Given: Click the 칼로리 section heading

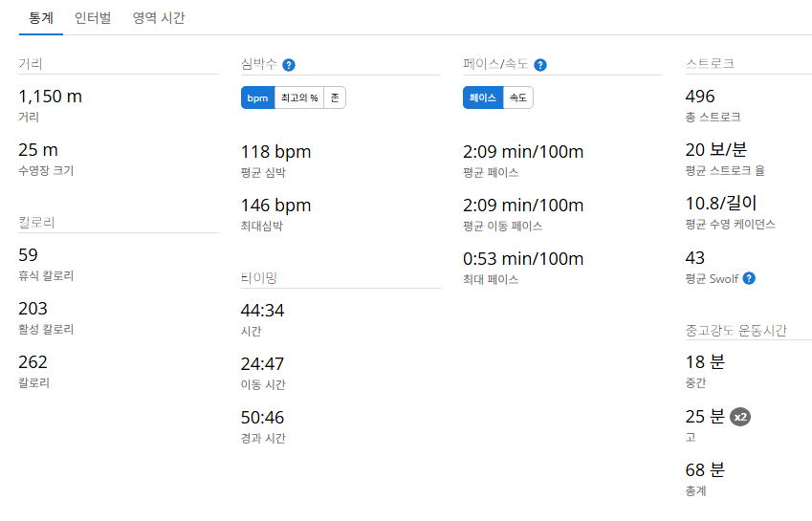Looking at the screenshot, I should tap(36, 223).
